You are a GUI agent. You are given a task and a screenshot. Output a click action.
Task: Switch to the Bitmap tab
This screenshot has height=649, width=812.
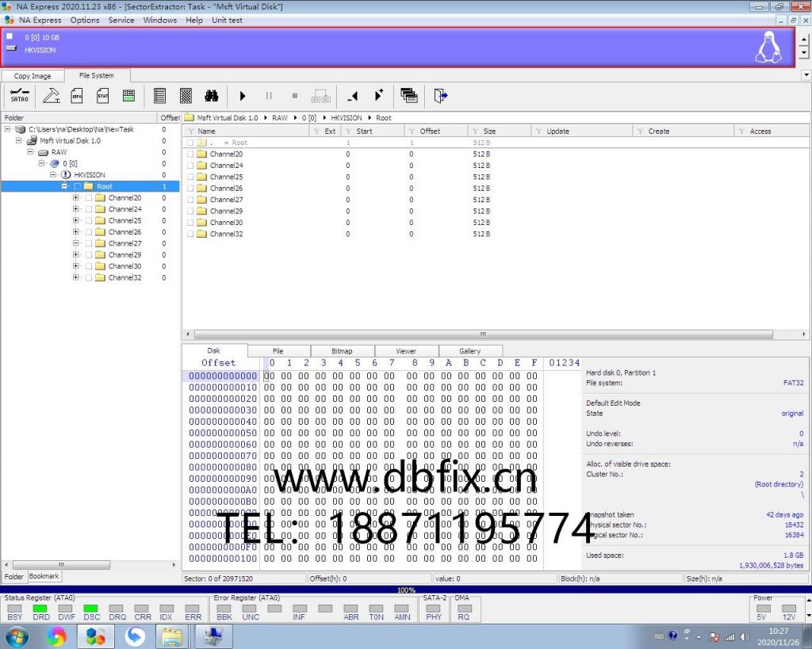pos(342,351)
